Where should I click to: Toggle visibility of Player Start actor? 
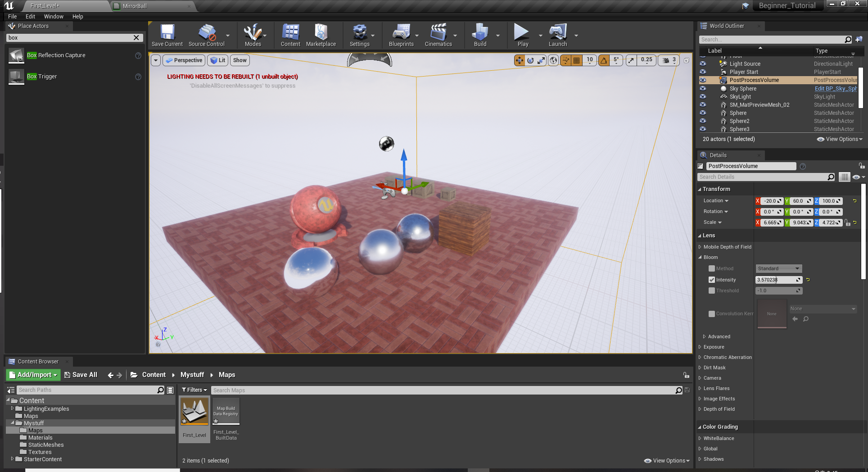coord(703,72)
